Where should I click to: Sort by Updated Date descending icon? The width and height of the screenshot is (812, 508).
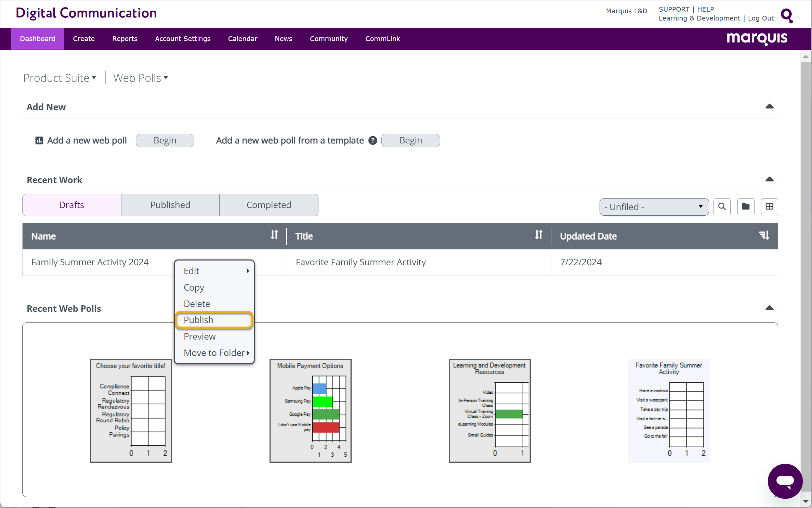764,235
